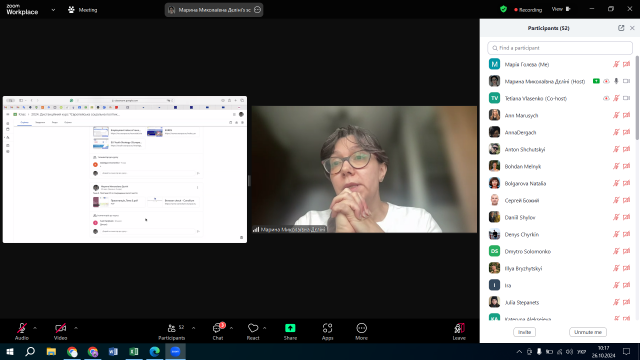Open the Meeting tab
The width and height of the screenshot is (640, 360).
coord(82,10)
